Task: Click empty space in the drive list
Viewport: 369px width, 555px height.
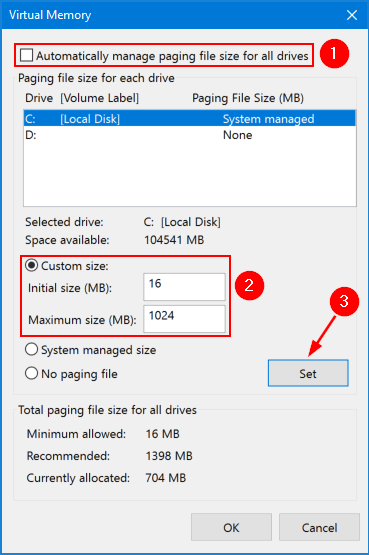Action: (190, 173)
